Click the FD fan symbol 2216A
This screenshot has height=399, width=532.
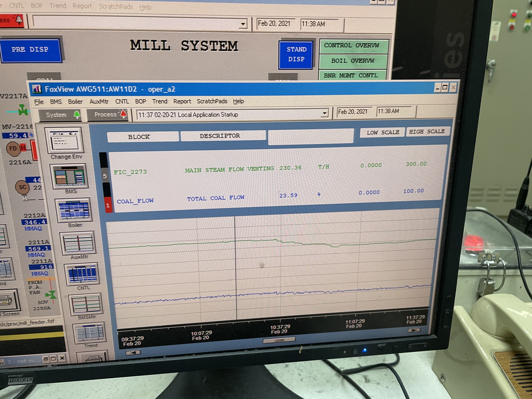click(x=13, y=149)
